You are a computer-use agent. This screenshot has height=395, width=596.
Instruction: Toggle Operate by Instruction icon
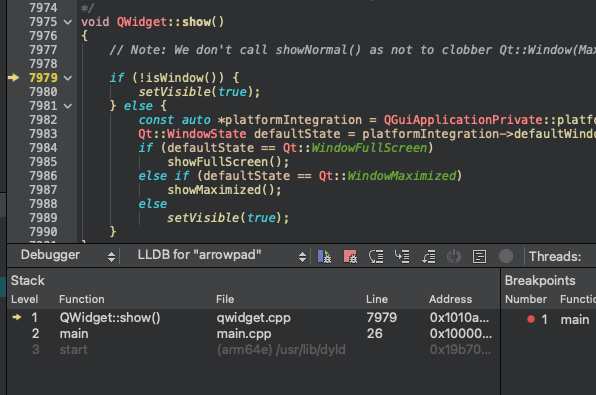coord(479,256)
